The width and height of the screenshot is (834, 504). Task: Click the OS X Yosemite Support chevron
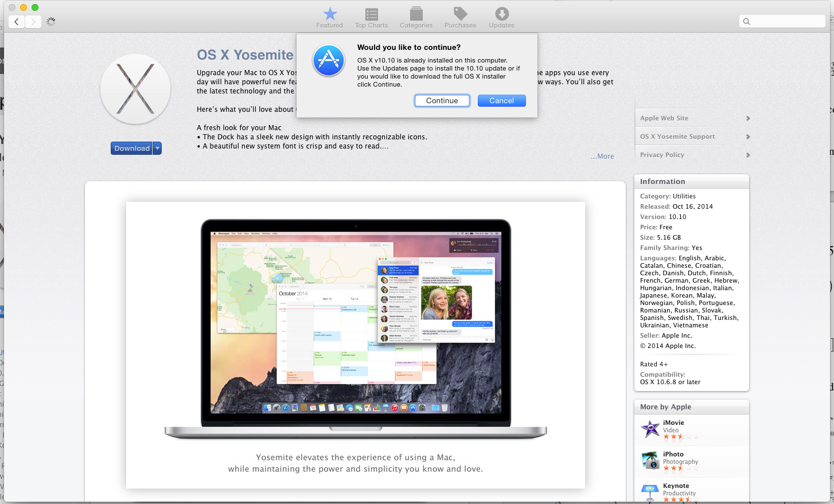pyautogui.click(x=748, y=136)
